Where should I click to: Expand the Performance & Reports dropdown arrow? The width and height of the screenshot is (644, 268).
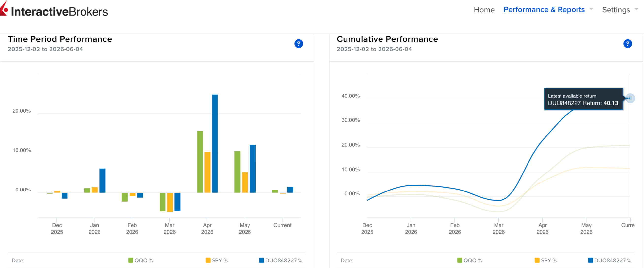(591, 9)
